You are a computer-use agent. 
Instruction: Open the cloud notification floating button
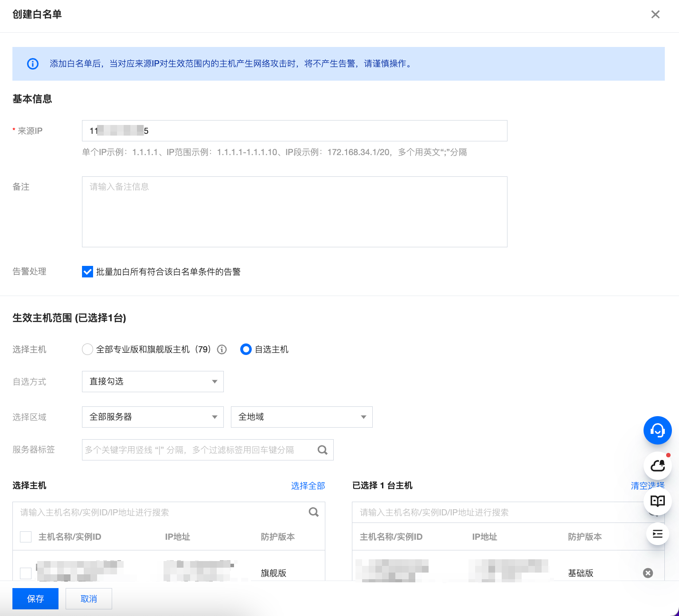click(658, 466)
